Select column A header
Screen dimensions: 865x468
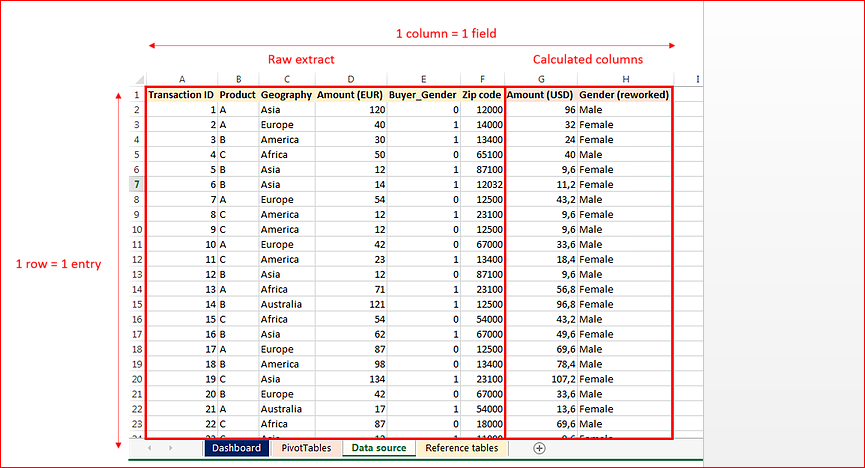click(x=182, y=79)
